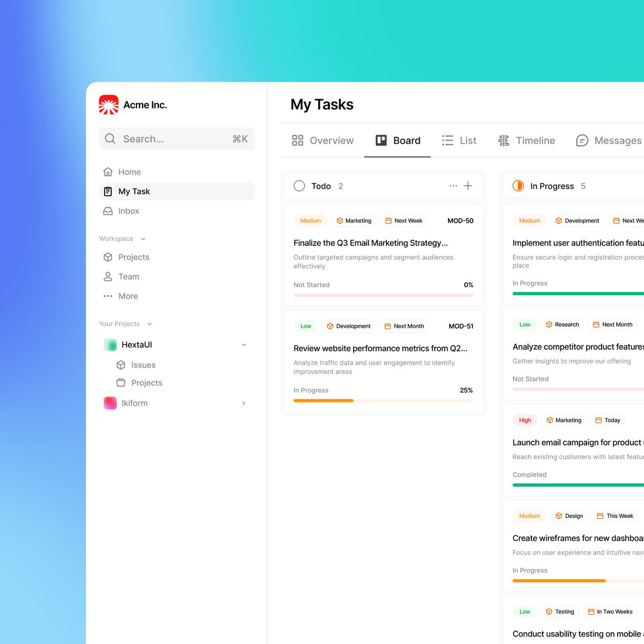Viewport: 644px width, 644px height.
Task: Select the Inbox icon
Action: (x=109, y=211)
